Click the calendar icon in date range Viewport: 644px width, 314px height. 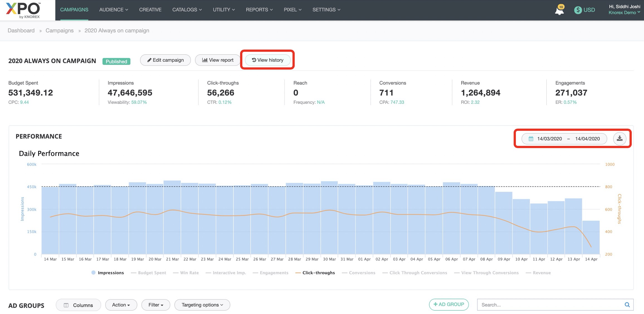(x=531, y=139)
